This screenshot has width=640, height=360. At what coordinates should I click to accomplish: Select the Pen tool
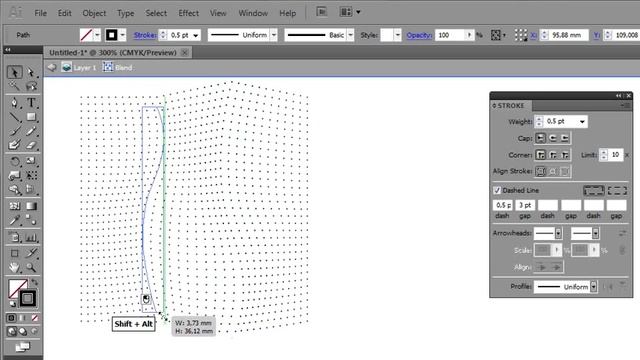pyautogui.click(x=15, y=102)
